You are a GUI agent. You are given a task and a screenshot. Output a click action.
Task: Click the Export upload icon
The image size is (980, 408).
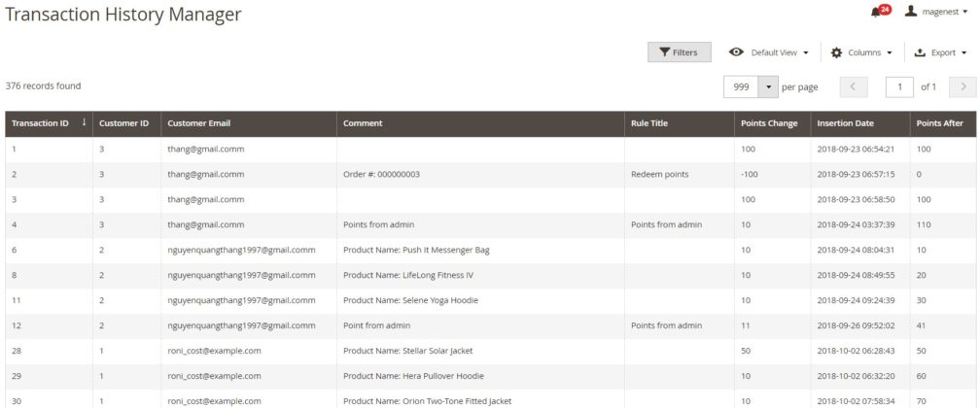920,52
